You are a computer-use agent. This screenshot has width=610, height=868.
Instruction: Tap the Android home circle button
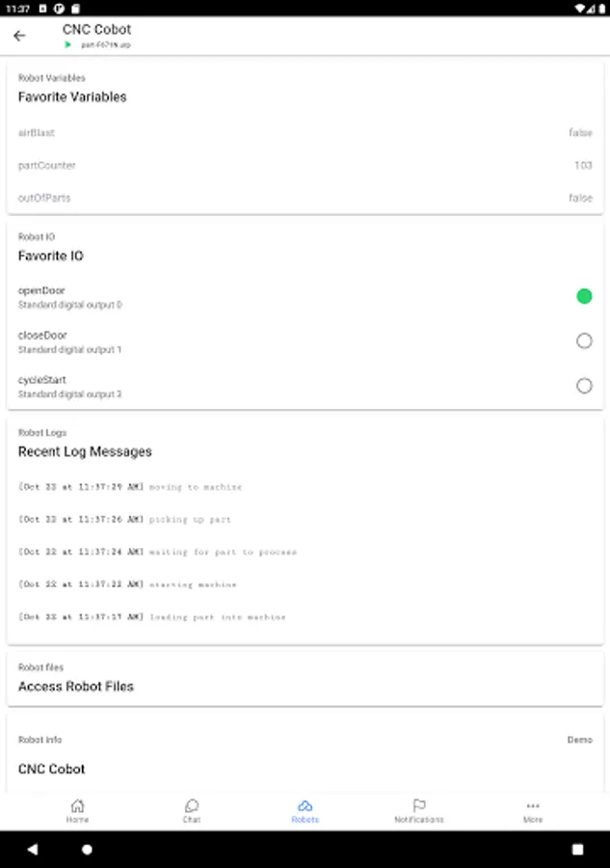pyautogui.click(x=87, y=849)
